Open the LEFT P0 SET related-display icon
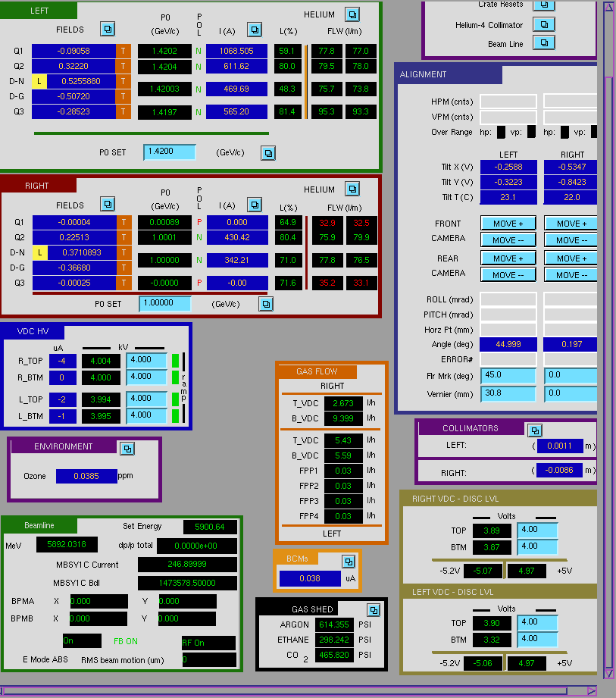 (268, 153)
